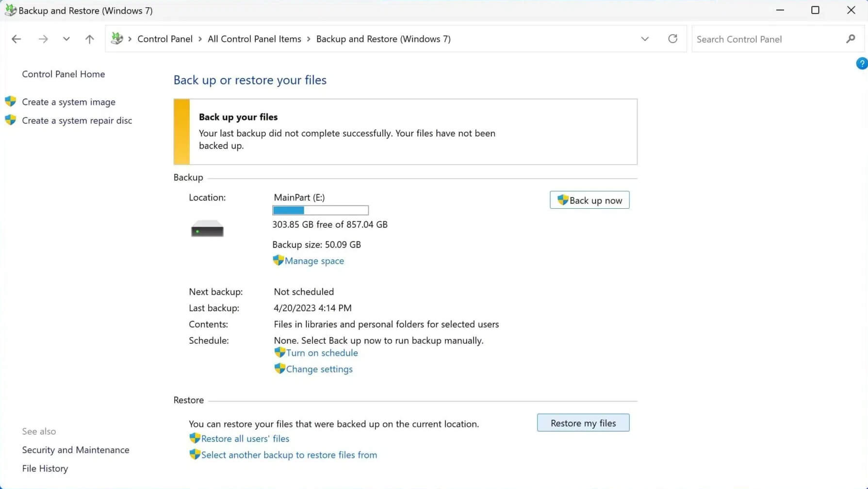This screenshot has width=868, height=489.
Task: Click the Create a system image shield icon
Action: click(x=10, y=101)
